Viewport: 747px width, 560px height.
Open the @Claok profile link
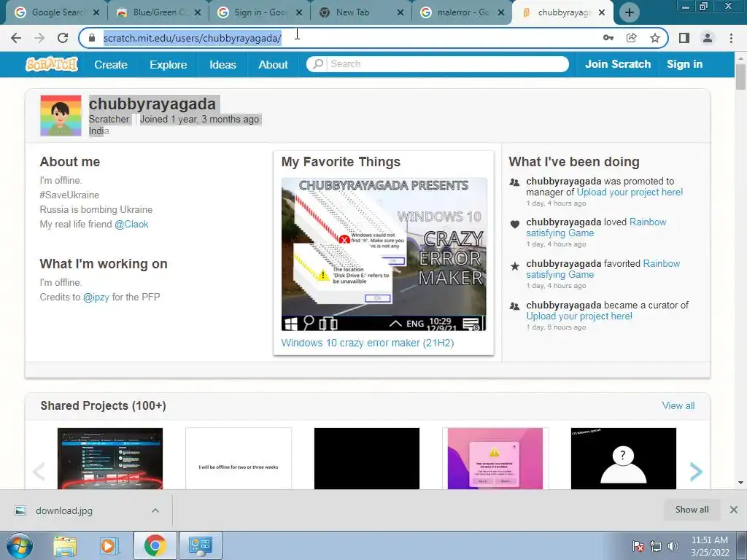(131, 225)
